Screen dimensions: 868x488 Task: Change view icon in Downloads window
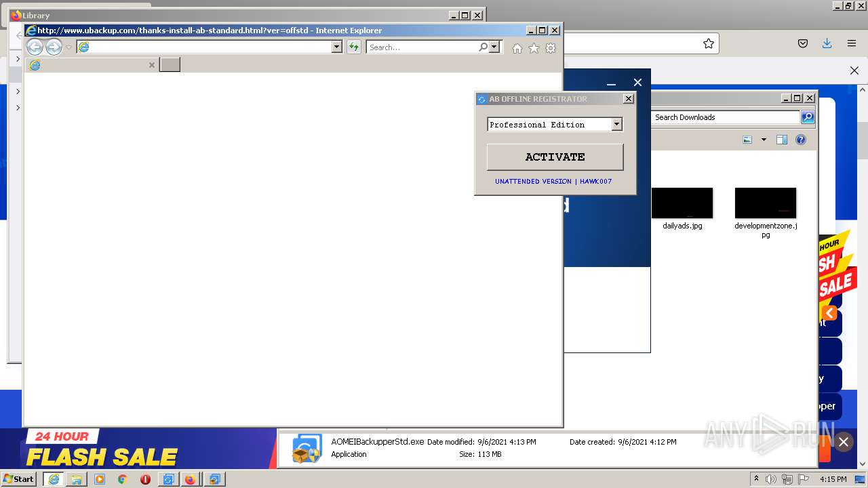pyautogui.click(x=747, y=140)
